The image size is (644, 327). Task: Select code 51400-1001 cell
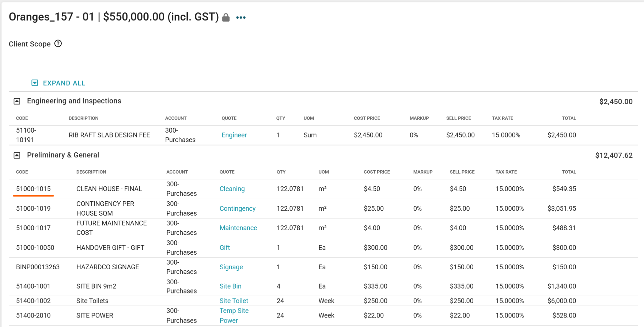(x=33, y=286)
